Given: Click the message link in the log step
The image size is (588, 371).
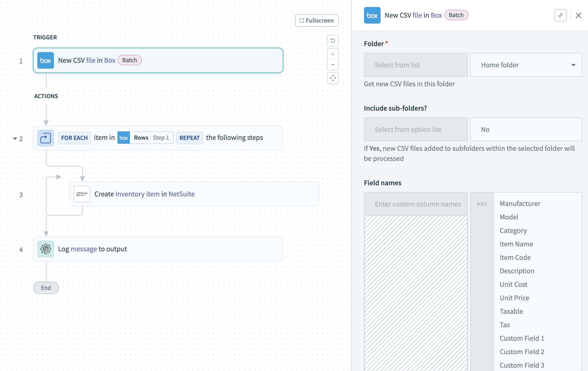Looking at the screenshot, I should pos(84,249).
